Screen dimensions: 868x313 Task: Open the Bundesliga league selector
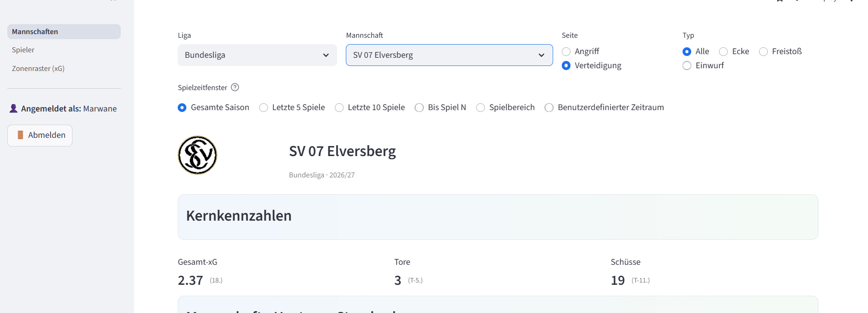click(x=257, y=55)
